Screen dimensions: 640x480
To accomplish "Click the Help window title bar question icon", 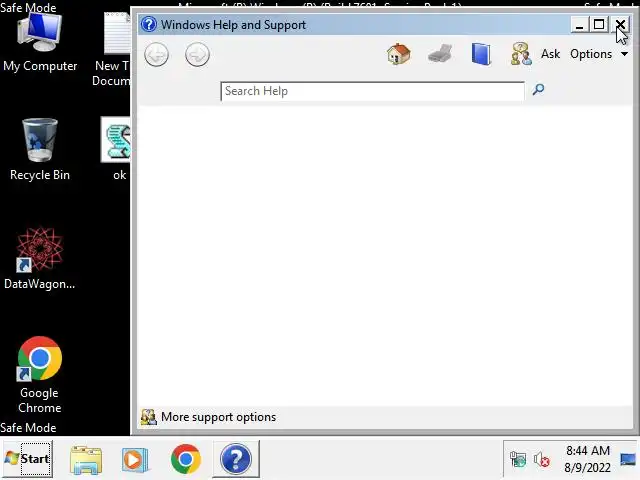I will (149, 24).
